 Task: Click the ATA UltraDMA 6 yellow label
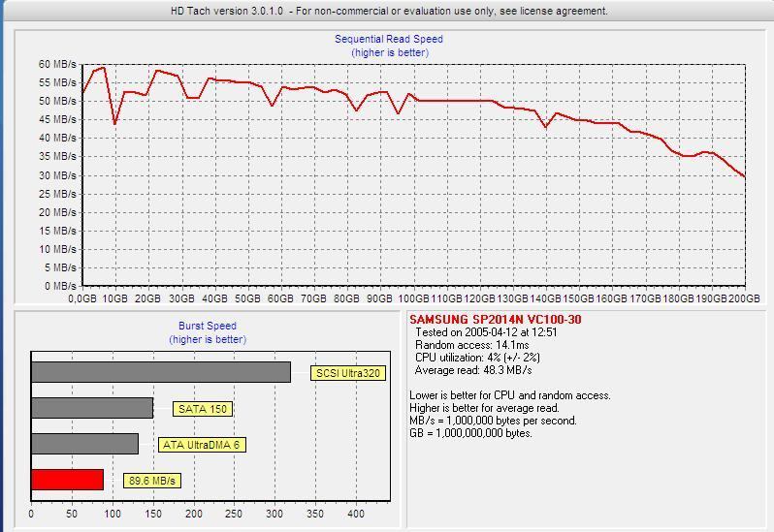(202, 445)
